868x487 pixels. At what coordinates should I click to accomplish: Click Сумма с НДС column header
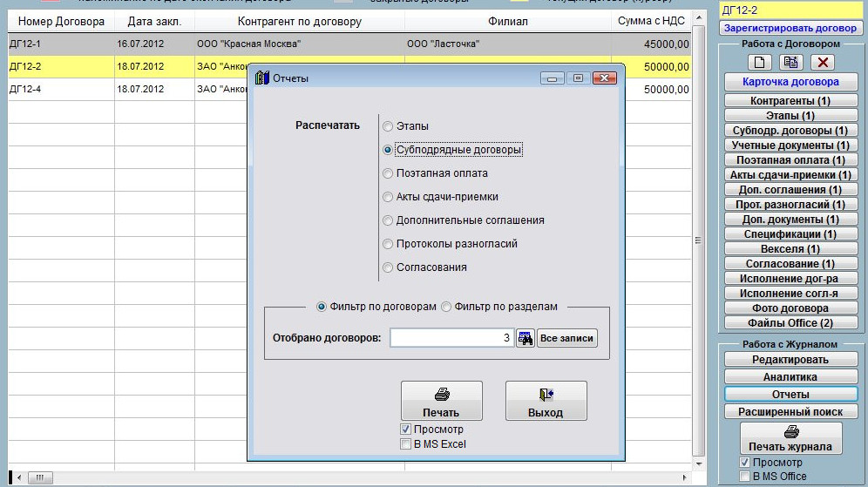(651, 22)
